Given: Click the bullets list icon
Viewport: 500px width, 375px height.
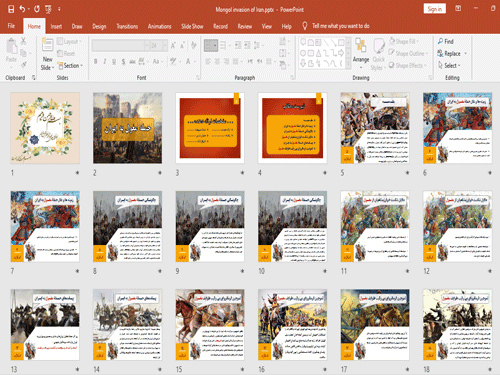Looking at the screenshot, I should pos(211,45).
